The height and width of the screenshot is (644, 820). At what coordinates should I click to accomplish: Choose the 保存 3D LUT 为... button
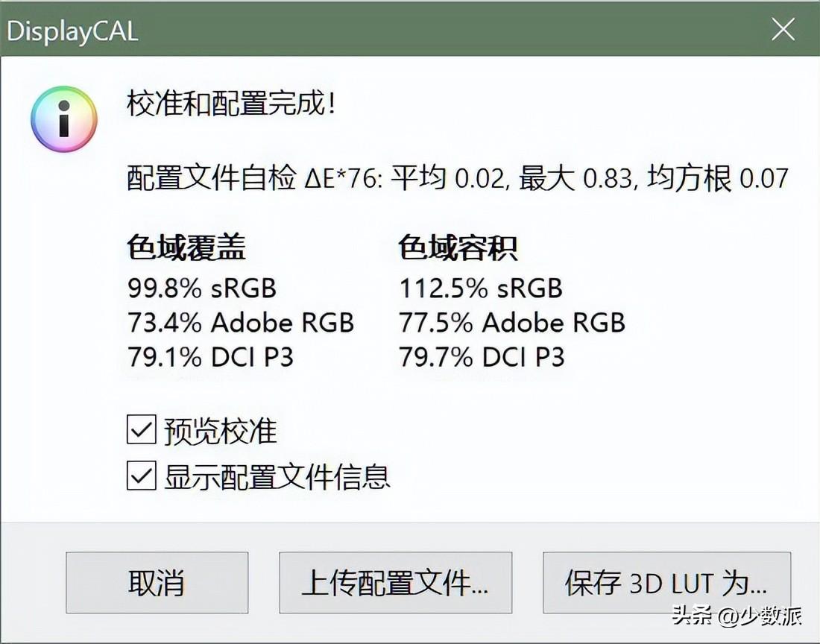pos(666,583)
